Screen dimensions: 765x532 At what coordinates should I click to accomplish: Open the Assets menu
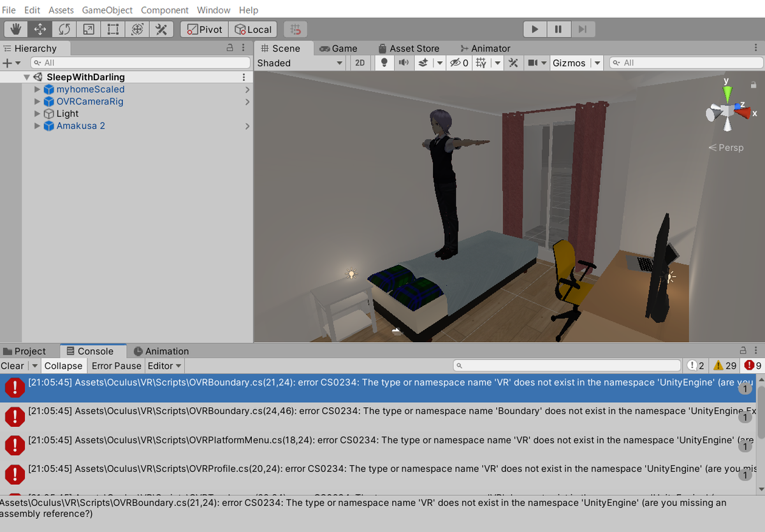(x=61, y=10)
